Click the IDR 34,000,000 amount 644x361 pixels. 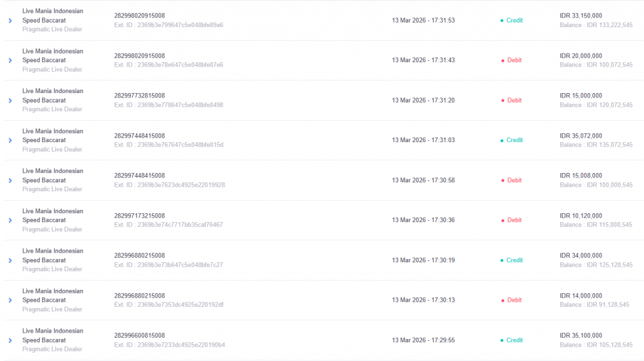click(x=580, y=255)
